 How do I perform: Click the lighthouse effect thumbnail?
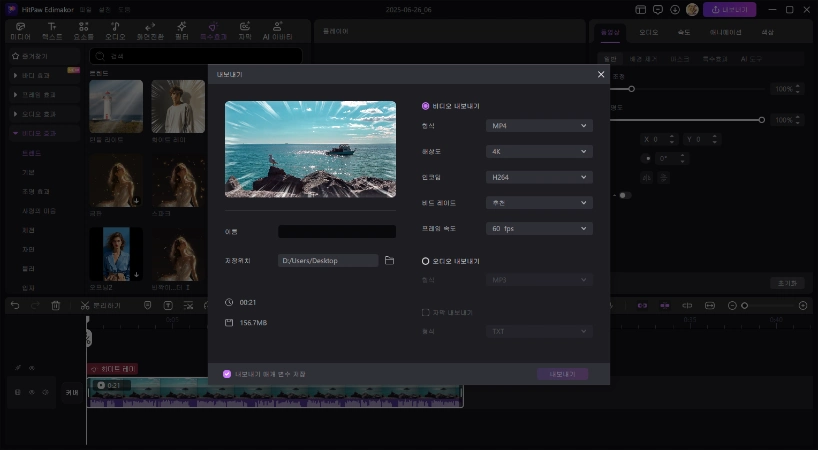pyautogui.click(x=116, y=106)
